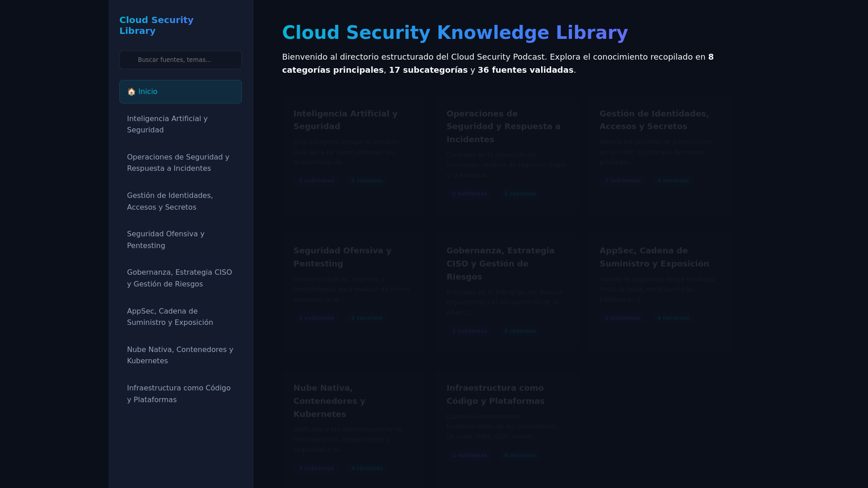
Task: Go to Gestión de Identidades sidebar entry
Action: tap(180, 201)
